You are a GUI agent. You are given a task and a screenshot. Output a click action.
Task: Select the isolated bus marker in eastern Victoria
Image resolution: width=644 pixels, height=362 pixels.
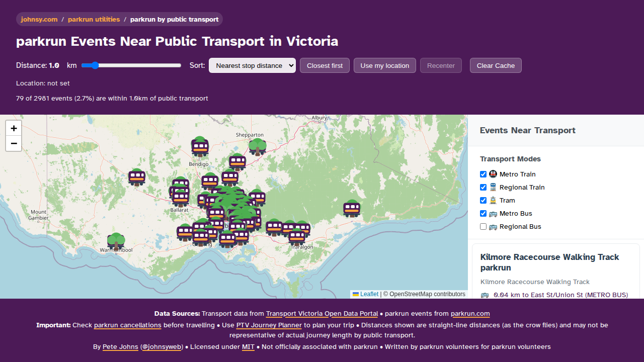(352, 208)
